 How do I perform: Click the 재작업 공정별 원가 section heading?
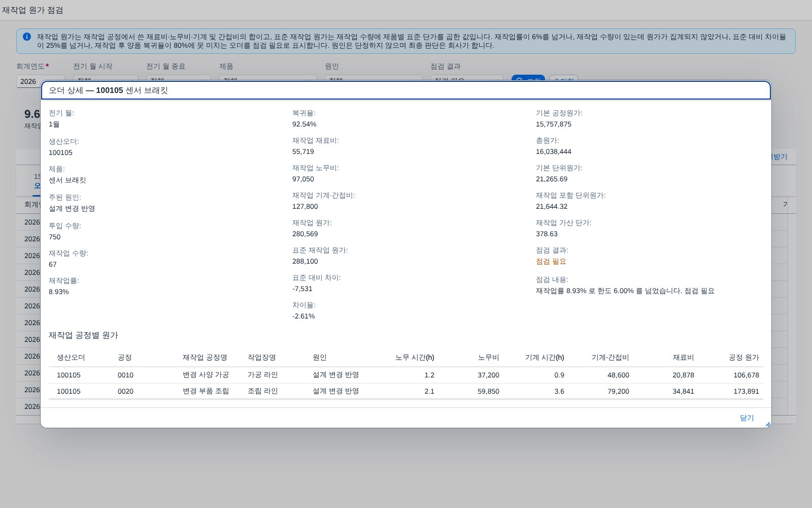83,335
